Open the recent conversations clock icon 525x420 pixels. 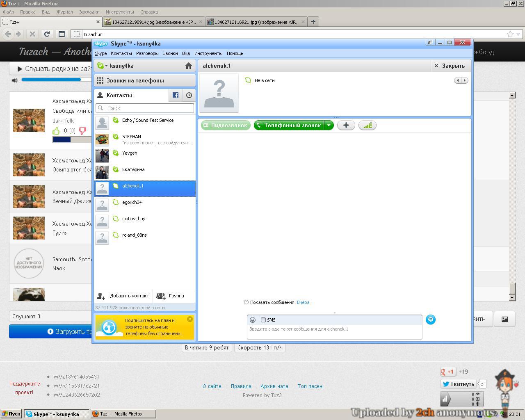click(x=189, y=95)
